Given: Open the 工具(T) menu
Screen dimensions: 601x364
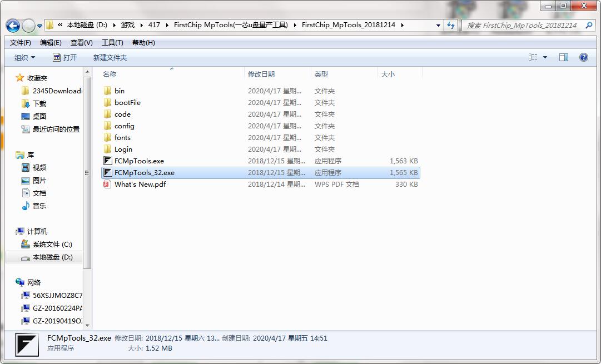Looking at the screenshot, I should pos(112,43).
